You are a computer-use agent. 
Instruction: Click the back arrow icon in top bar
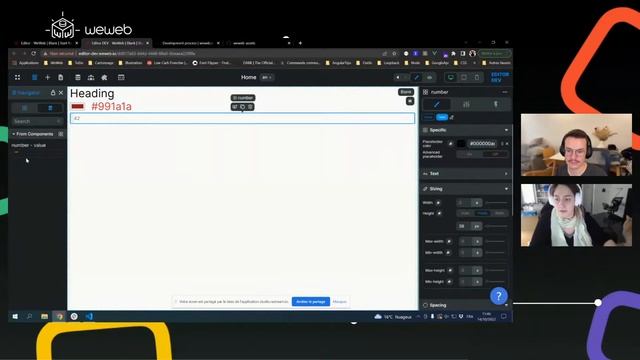398,77
